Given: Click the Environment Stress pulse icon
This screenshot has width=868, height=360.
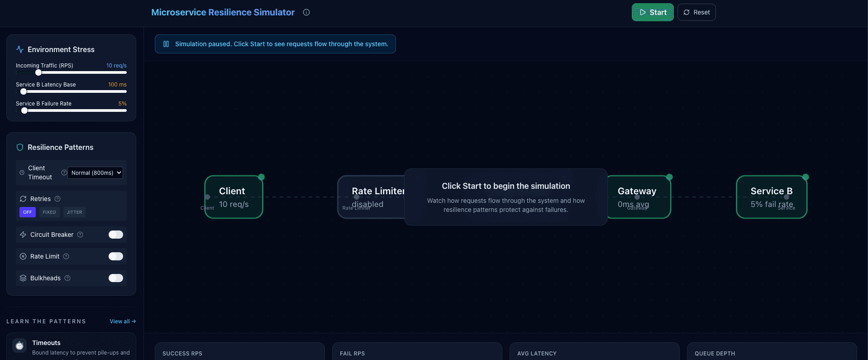Looking at the screenshot, I should click(x=20, y=49).
